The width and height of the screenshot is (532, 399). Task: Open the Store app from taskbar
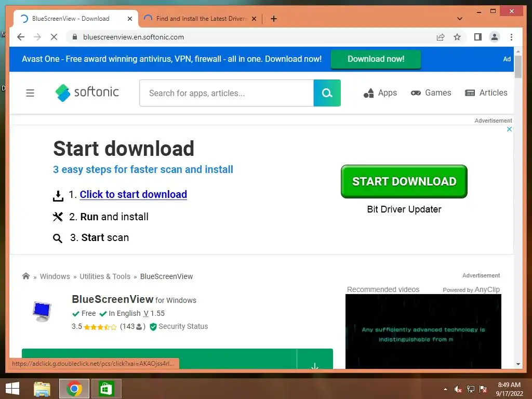(x=106, y=389)
